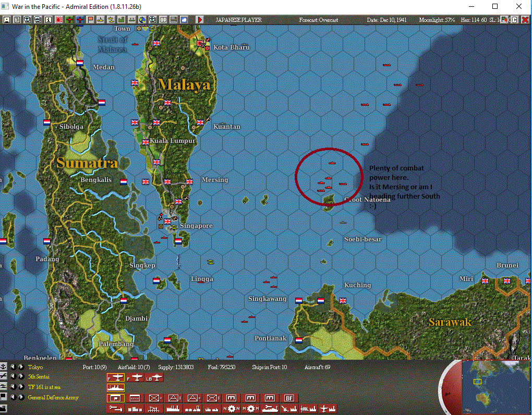Go to next unit after General Defence Army

click(x=21, y=397)
